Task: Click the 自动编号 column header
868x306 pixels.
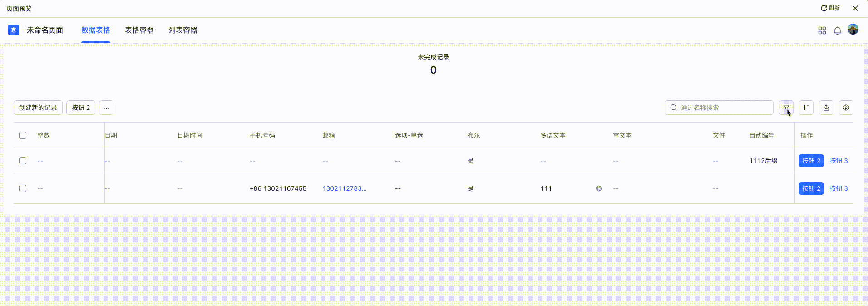Action: pyautogui.click(x=762, y=135)
